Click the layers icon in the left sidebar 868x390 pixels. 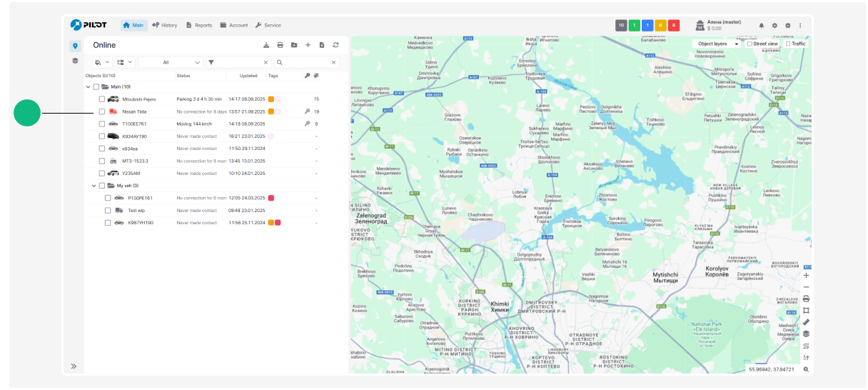(75, 61)
